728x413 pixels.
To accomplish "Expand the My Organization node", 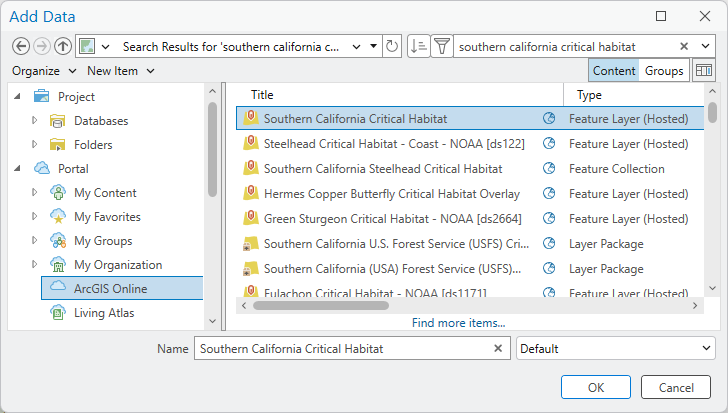I will 34,265.
